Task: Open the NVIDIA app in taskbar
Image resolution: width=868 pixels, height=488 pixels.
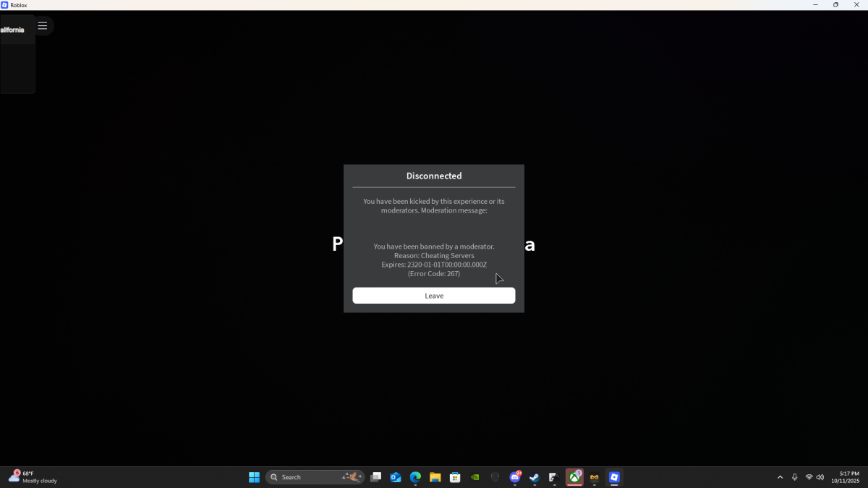Action: click(475, 477)
